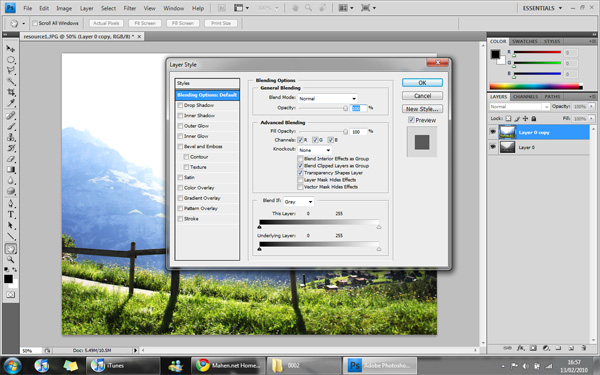Enable the Drop Shadow checkbox

tap(180, 105)
